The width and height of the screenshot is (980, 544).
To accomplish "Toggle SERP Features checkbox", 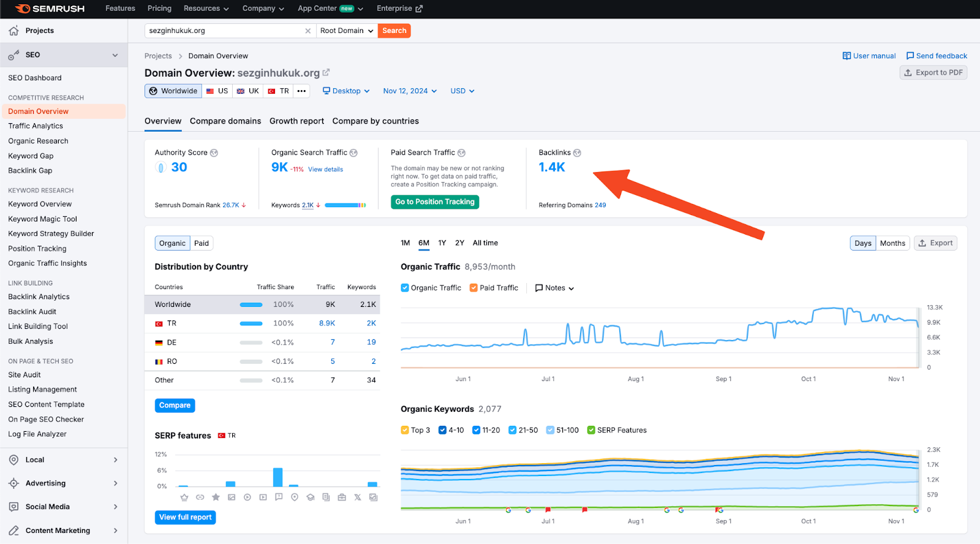I will click(591, 430).
